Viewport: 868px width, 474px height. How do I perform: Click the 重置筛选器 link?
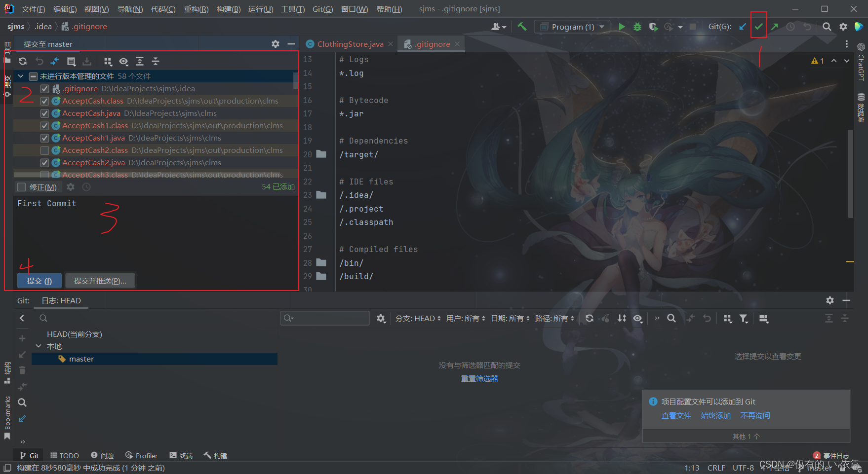[x=479, y=378]
